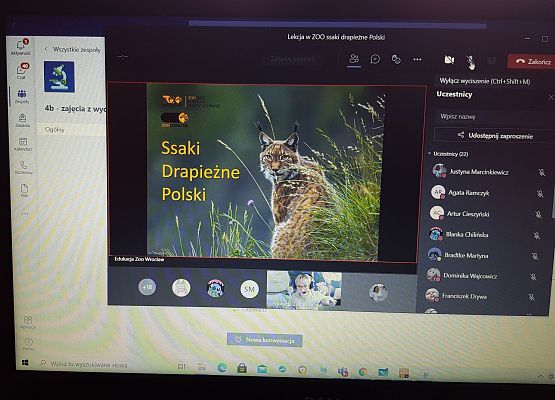Open Microsoft Edge from taskbar
This screenshot has width=555, height=400.
(222, 368)
